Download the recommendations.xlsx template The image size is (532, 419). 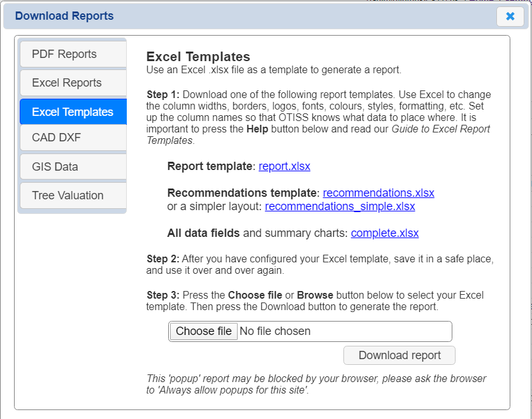point(378,193)
